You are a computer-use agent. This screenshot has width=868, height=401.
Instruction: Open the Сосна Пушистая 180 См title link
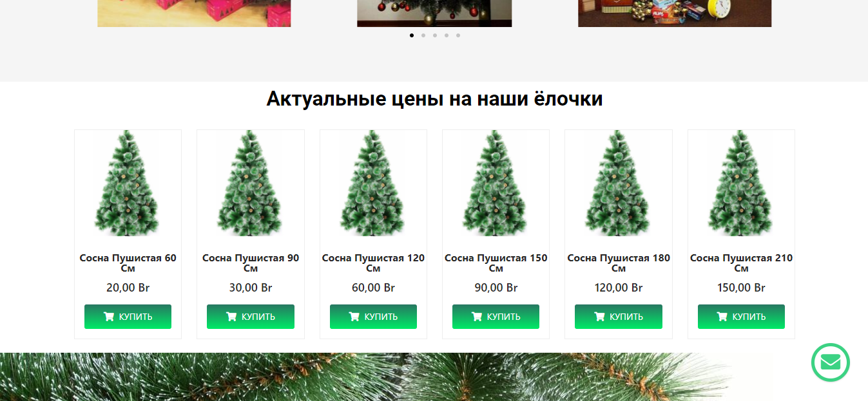pyautogui.click(x=619, y=263)
